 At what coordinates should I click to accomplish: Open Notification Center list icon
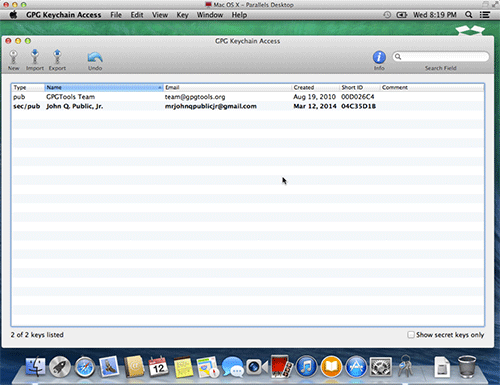coord(485,15)
